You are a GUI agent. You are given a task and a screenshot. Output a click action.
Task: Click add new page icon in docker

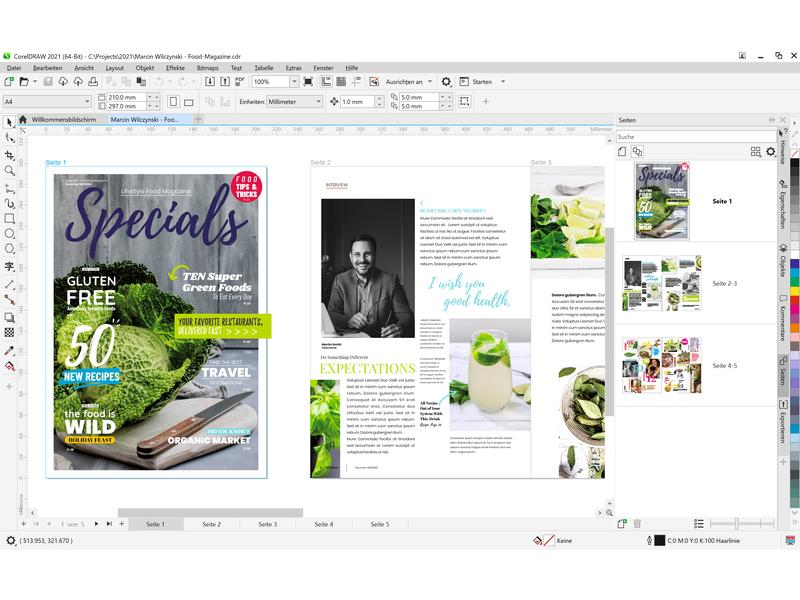pyautogui.click(x=622, y=523)
